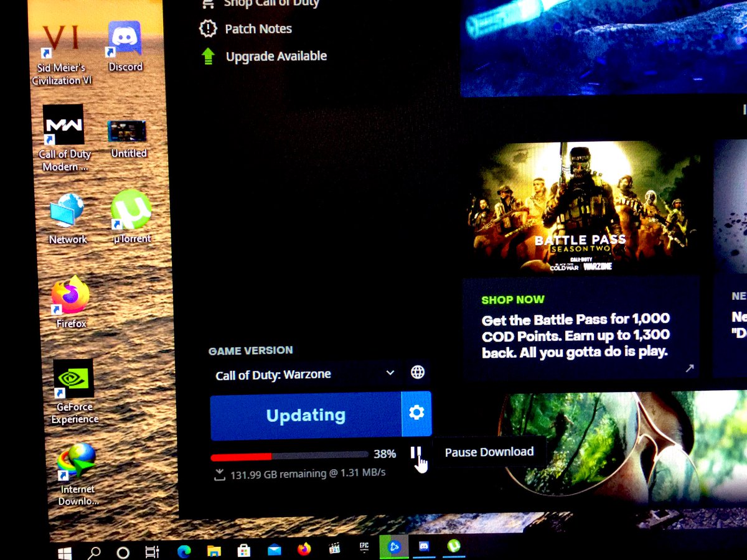The width and height of the screenshot is (747, 560).
Task: Select the Untitled desktop file
Action: click(x=128, y=139)
